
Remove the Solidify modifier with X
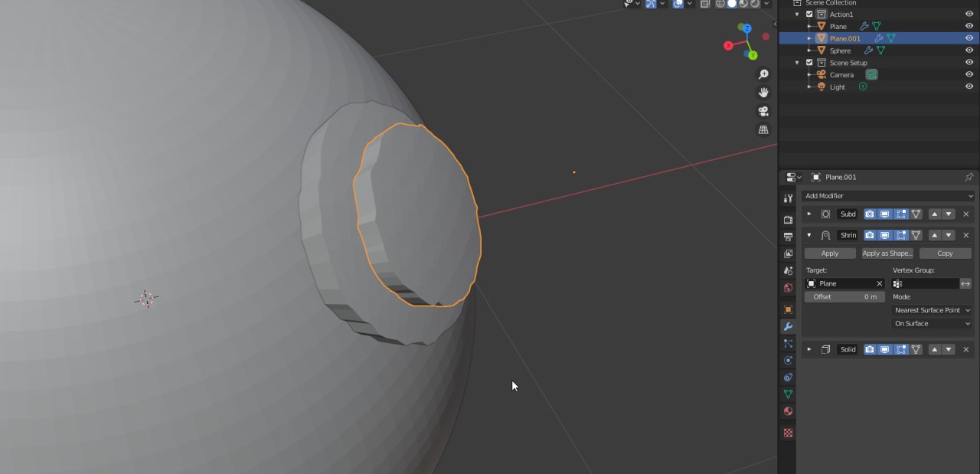click(x=965, y=349)
